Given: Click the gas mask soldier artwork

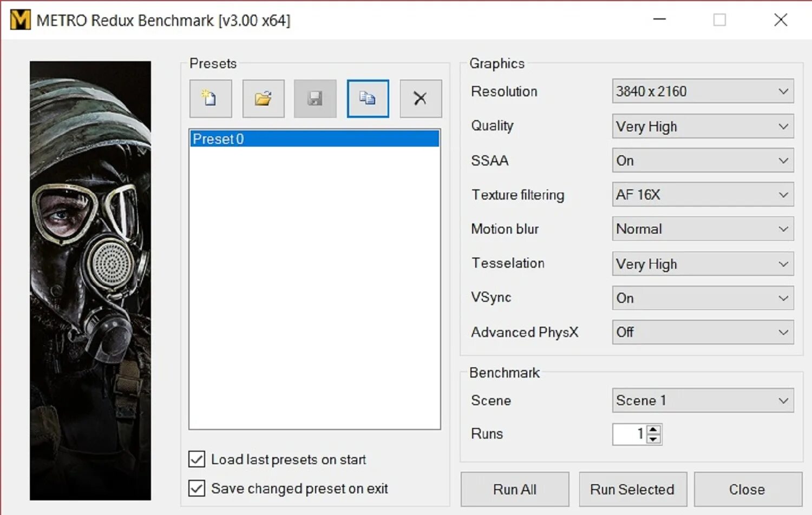Looking at the screenshot, I should 90,280.
